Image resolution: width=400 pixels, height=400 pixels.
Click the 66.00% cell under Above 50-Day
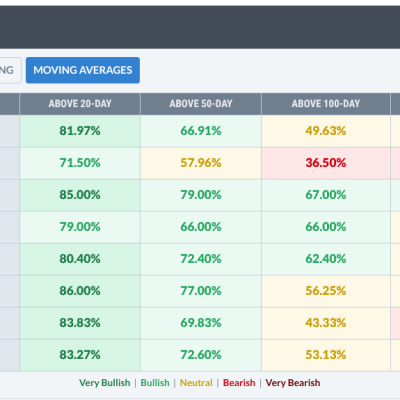pyautogui.click(x=201, y=227)
